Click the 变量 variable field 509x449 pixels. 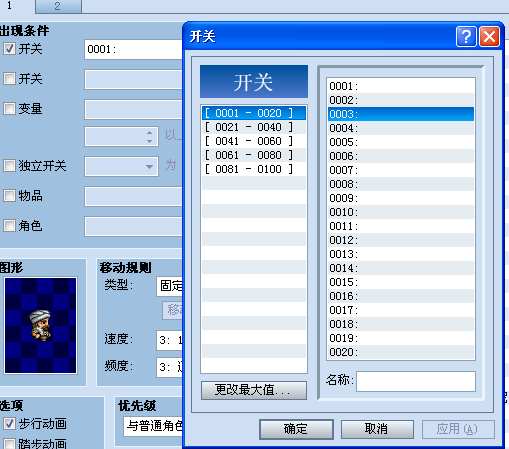click(133, 109)
